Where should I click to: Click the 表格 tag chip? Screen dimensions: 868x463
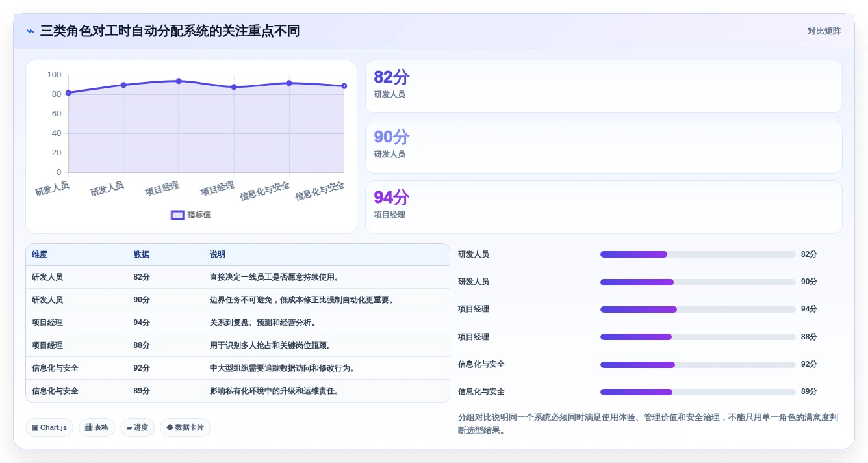(97, 427)
